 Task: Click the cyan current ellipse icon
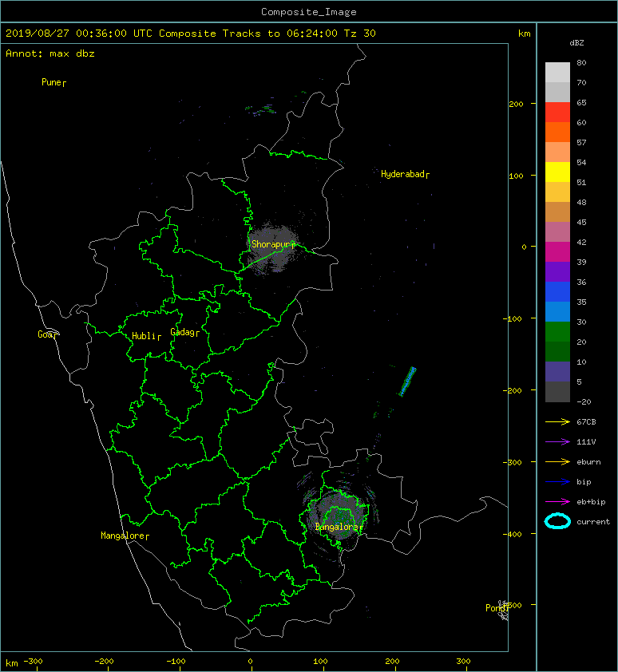coord(557,521)
